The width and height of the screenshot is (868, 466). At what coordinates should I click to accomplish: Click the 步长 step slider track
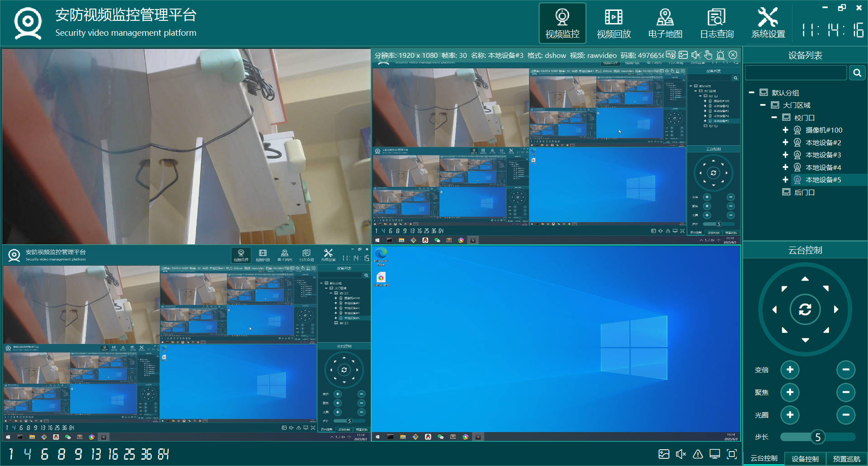[818, 437]
